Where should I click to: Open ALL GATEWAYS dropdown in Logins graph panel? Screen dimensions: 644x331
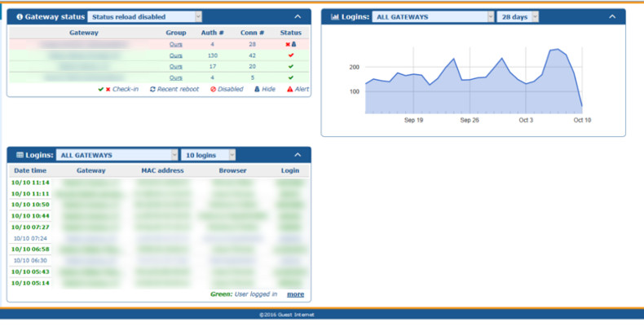point(433,17)
